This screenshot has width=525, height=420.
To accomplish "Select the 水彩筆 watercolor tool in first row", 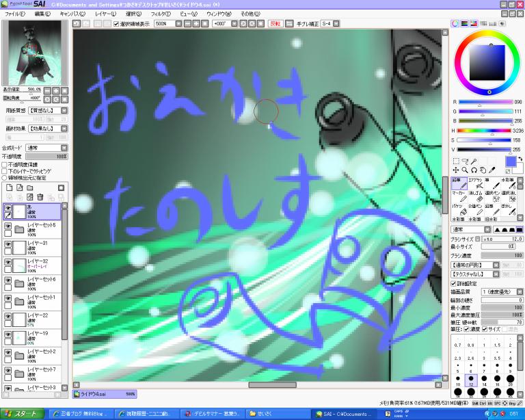I will click(508, 183).
